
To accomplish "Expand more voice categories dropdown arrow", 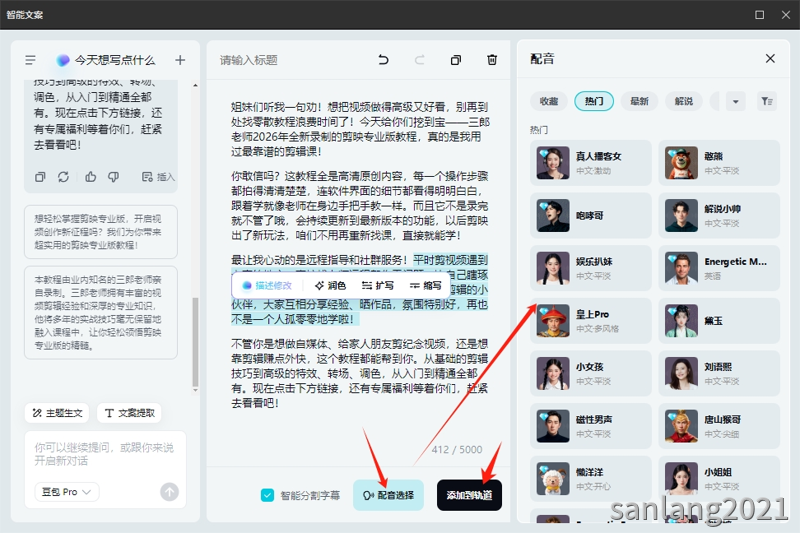I will [735, 101].
